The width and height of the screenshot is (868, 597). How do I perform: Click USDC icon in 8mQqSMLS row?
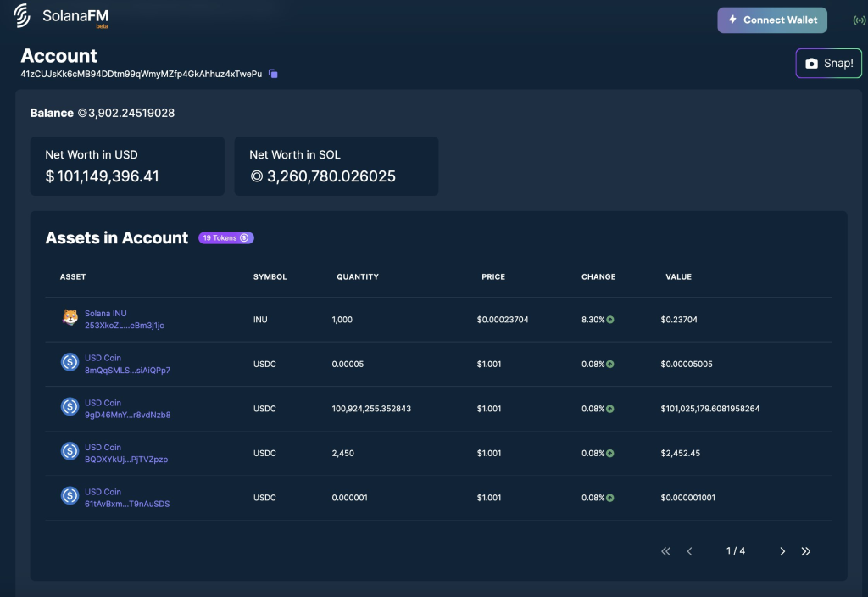70,362
